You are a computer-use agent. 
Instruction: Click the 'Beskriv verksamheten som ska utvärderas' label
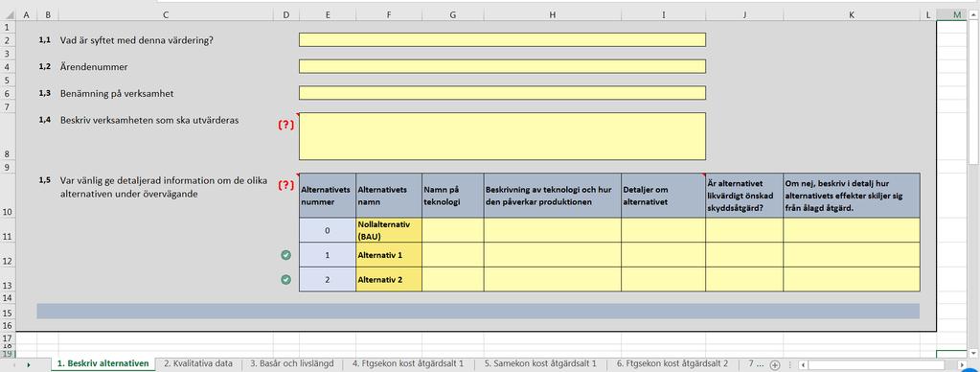coord(148,121)
